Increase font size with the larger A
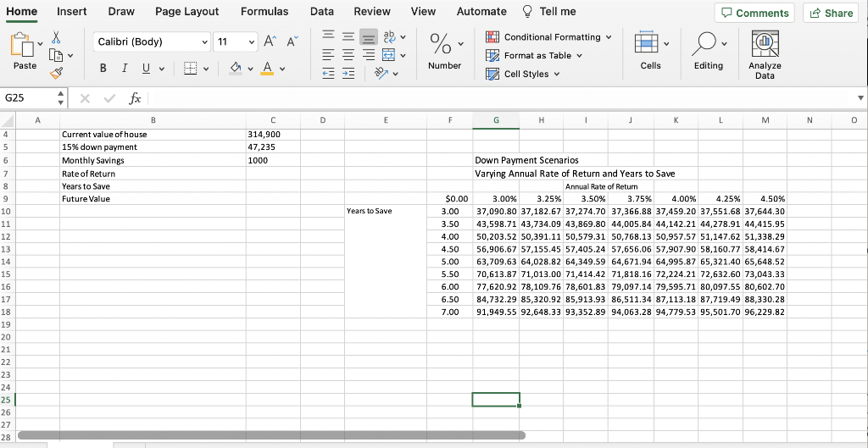Viewport: 868px width, 448px height. (x=270, y=41)
